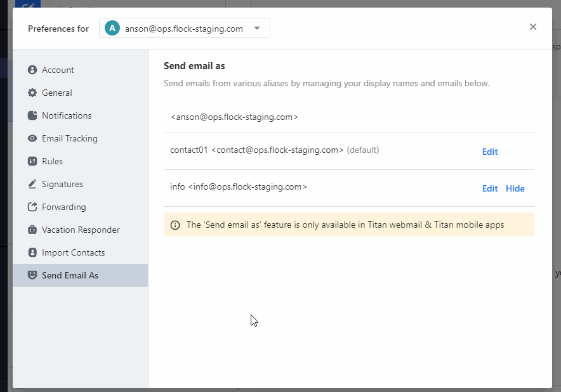Go to Notifications settings
This screenshot has width=561, height=392.
coord(81,115)
